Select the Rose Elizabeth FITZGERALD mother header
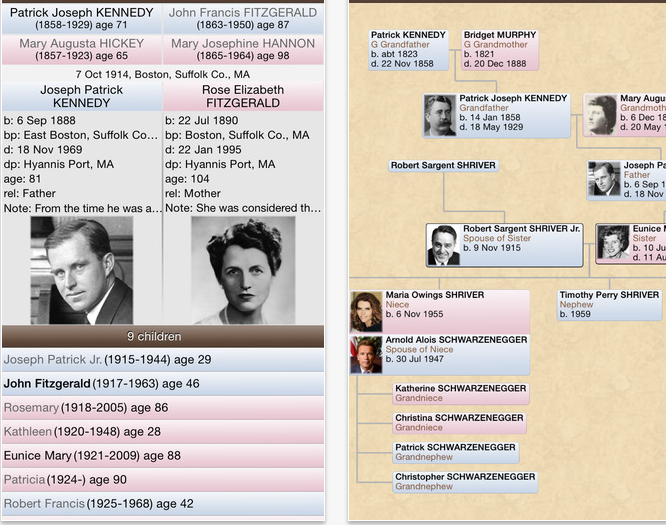 pyautogui.click(x=243, y=96)
